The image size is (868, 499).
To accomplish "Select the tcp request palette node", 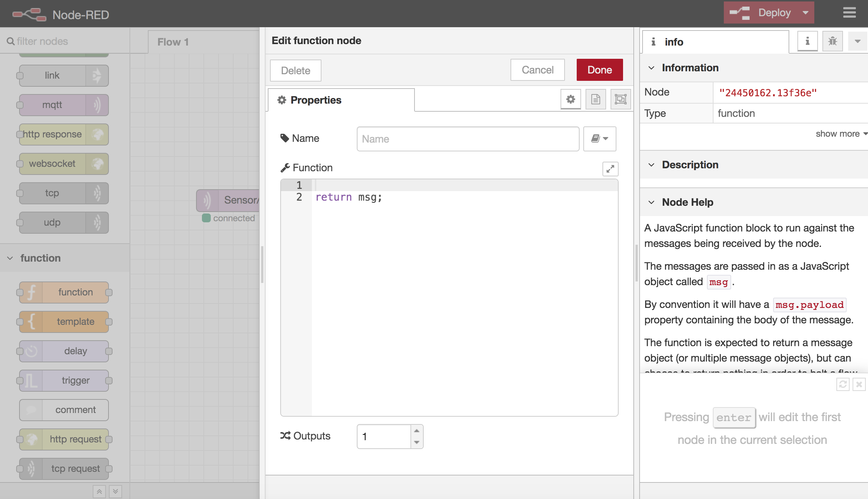I will 64,469.
